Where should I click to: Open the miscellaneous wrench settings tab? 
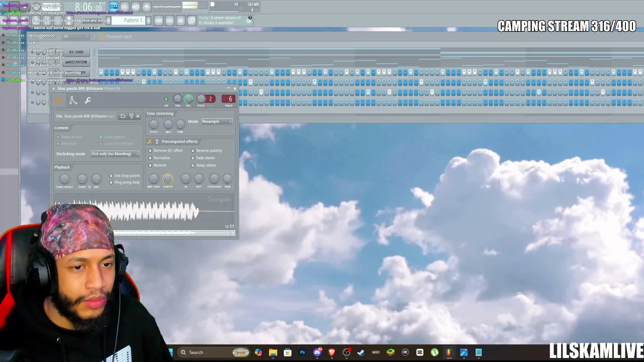click(x=88, y=101)
